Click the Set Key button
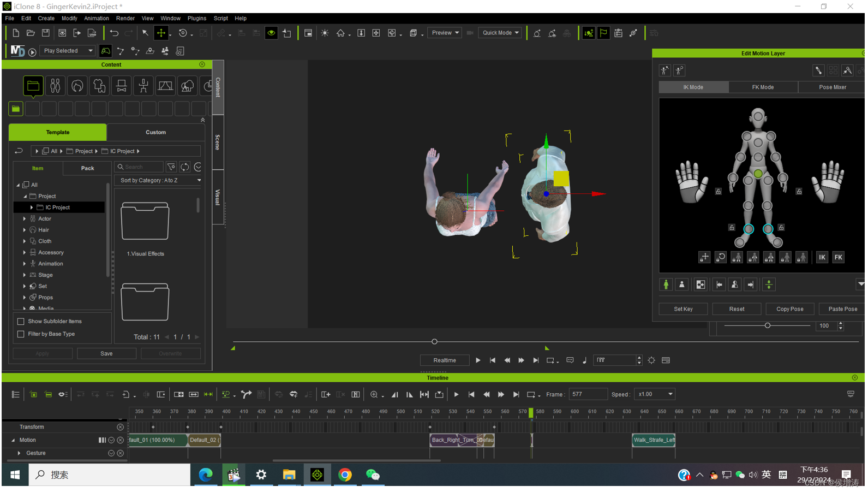The width and height of the screenshot is (868, 492). coord(683,309)
